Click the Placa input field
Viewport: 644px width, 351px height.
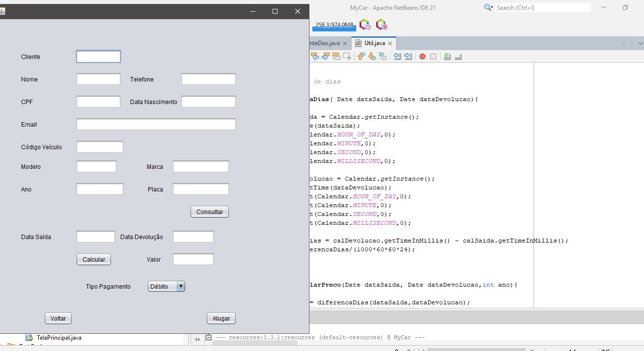click(x=201, y=189)
